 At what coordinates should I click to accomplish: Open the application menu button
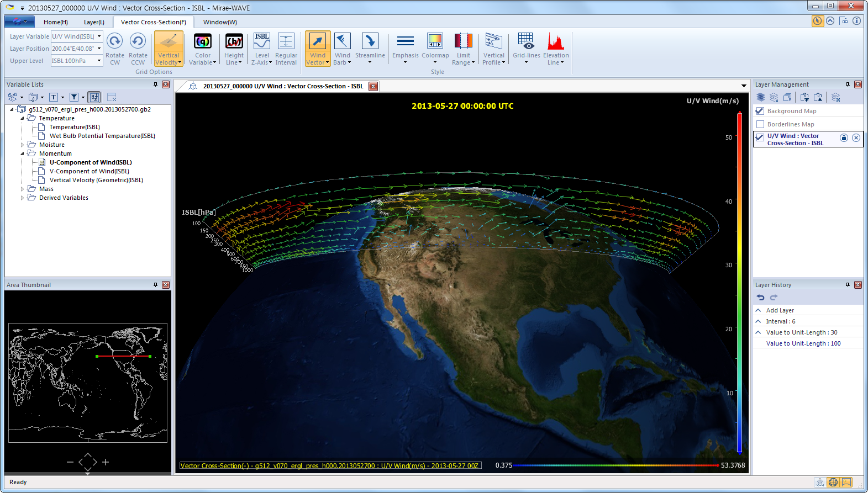click(19, 22)
